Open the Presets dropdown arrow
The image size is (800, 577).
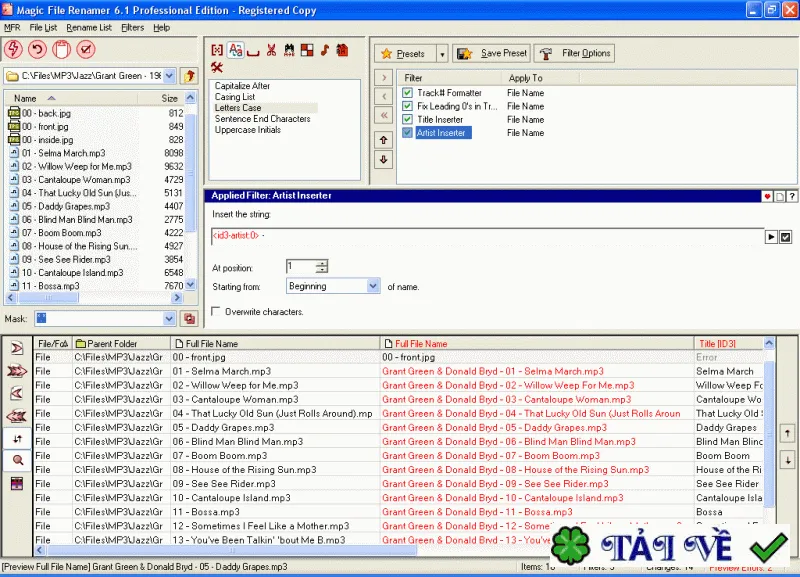pyautogui.click(x=442, y=54)
